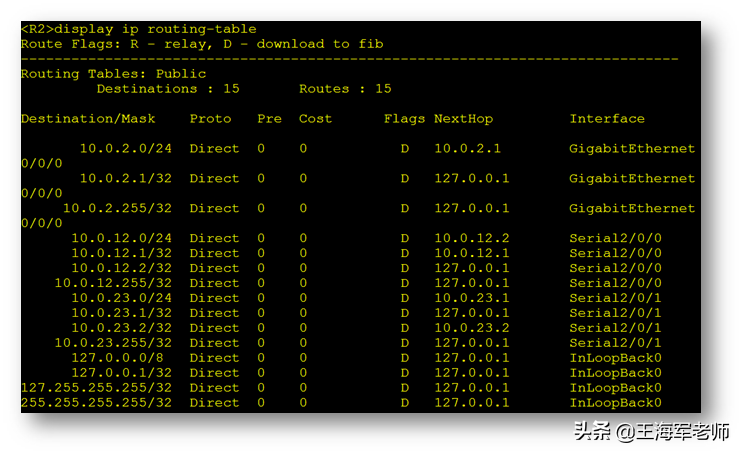Click InLoopBack0 interface in 127.0.0.0/8 row
Image resolution: width=743 pixels, height=455 pixels.
[616, 358]
